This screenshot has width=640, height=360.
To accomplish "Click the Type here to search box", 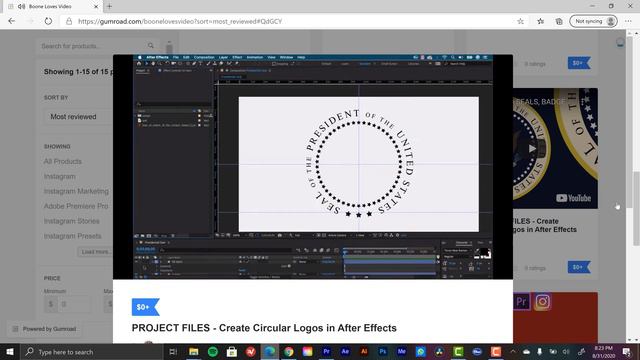I will [91, 352].
